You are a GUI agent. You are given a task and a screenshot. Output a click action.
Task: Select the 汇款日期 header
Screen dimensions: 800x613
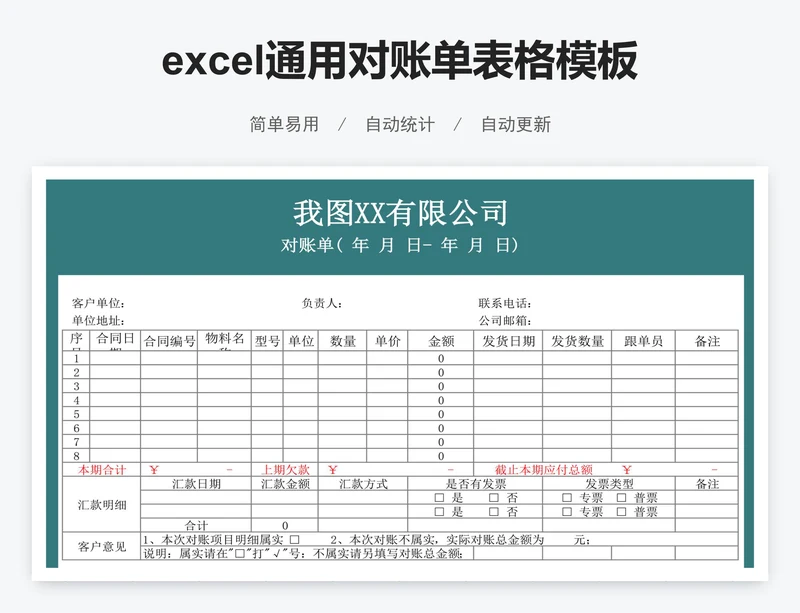[196, 483]
